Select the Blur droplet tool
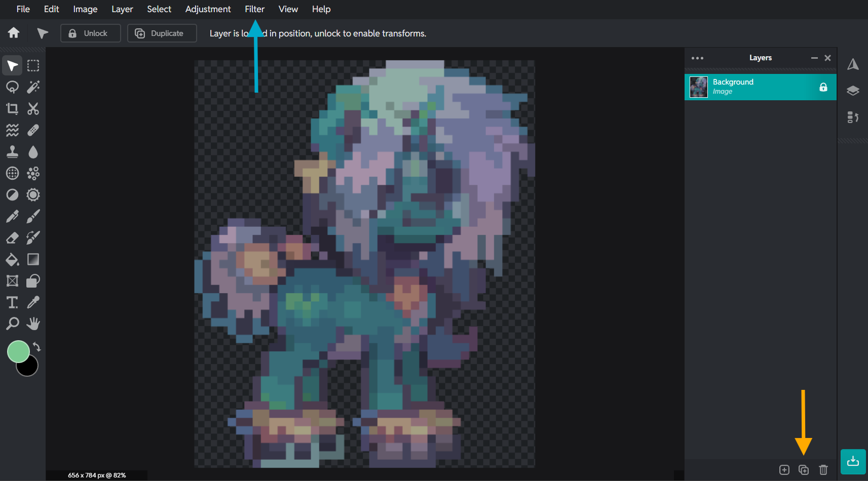 pos(33,152)
